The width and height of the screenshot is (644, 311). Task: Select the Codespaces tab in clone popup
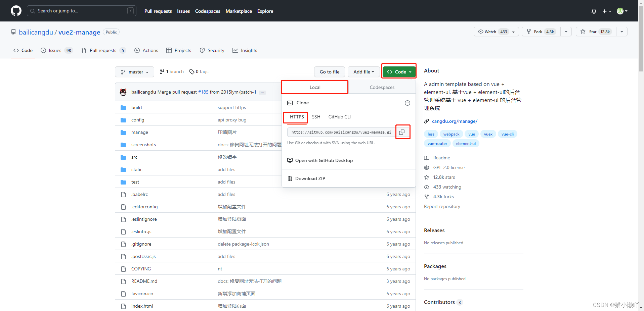(x=382, y=87)
